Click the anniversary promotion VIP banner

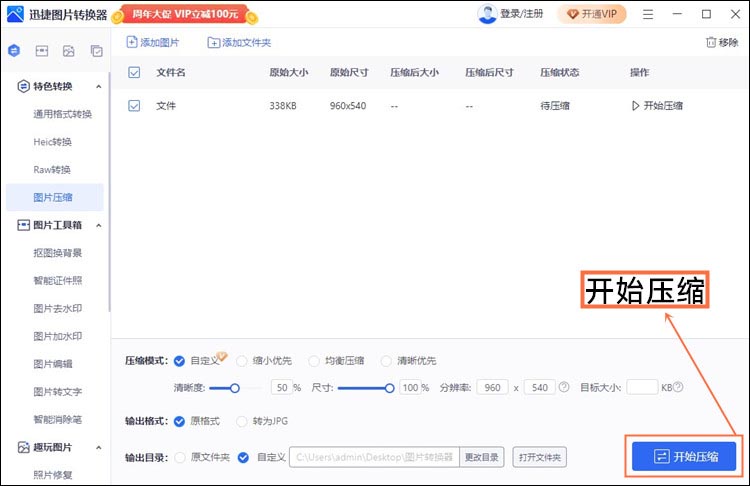[185, 14]
